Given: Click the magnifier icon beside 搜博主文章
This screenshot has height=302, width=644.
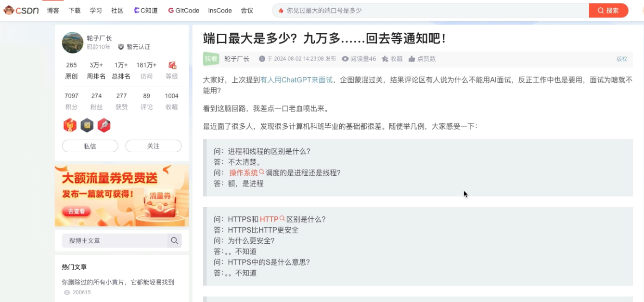Looking at the screenshot, I should click(x=174, y=241).
